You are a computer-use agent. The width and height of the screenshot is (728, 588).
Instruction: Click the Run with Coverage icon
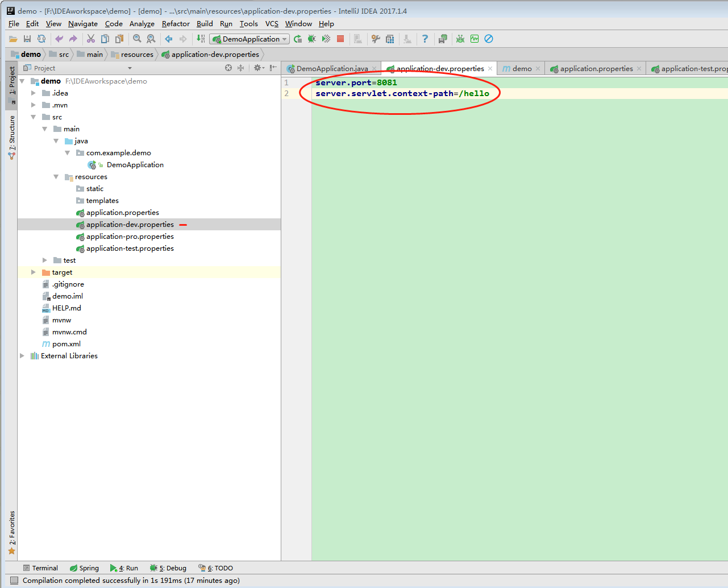click(x=326, y=39)
